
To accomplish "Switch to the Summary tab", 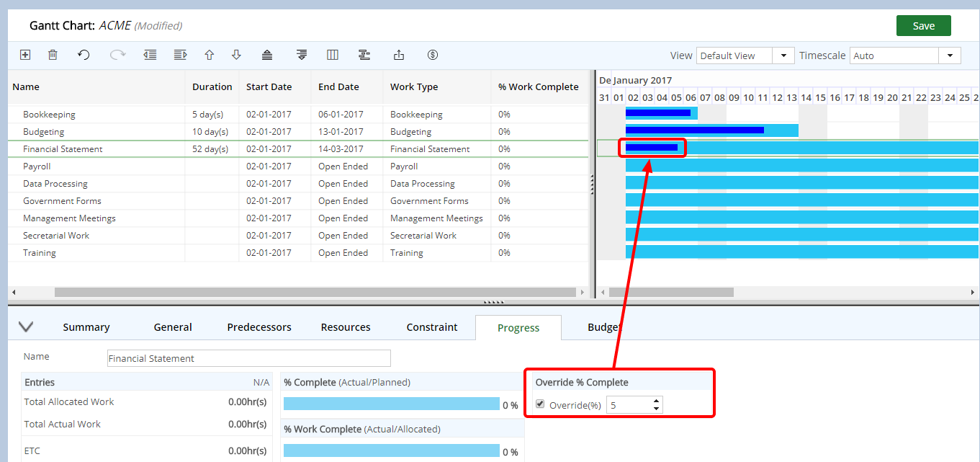I will point(86,327).
